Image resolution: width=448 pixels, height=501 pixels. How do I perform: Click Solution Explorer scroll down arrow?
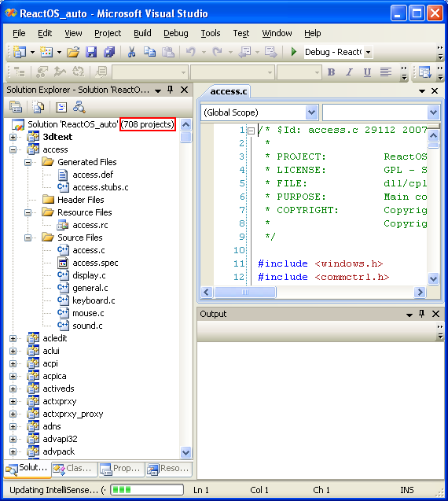[x=185, y=452]
